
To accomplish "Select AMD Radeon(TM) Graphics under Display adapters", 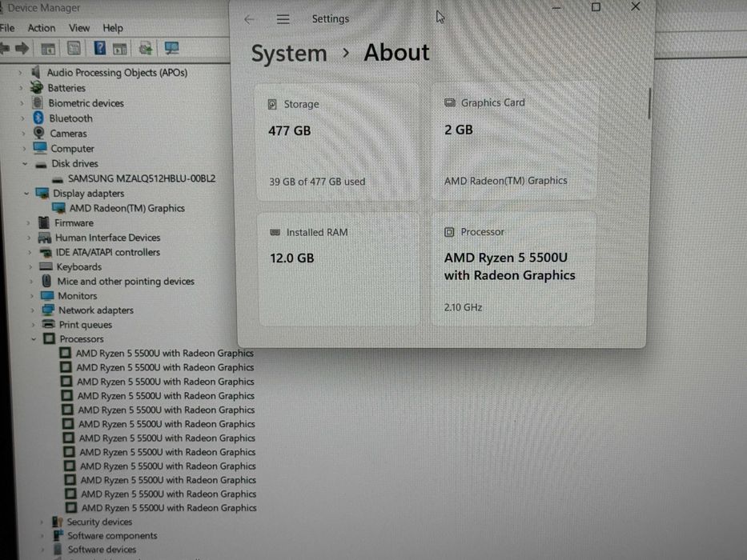I will click(127, 208).
